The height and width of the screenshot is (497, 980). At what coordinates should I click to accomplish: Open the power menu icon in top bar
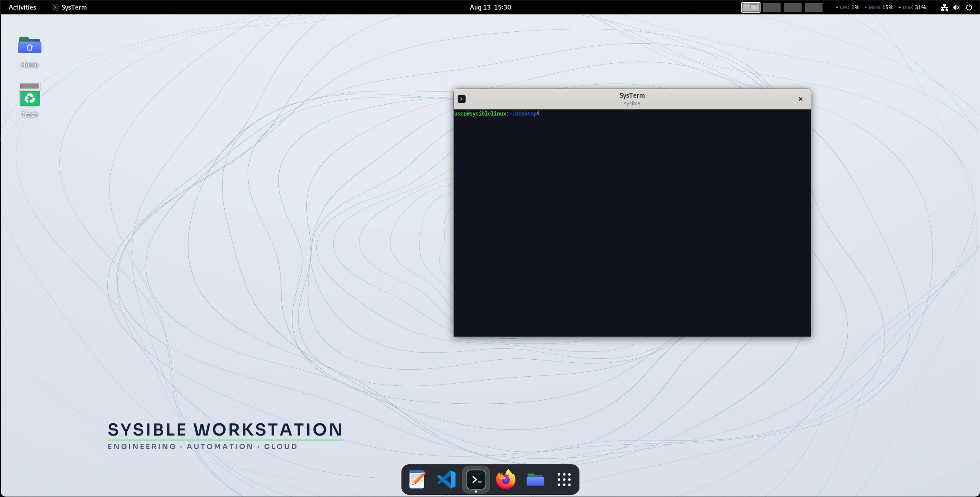[x=969, y=7]
